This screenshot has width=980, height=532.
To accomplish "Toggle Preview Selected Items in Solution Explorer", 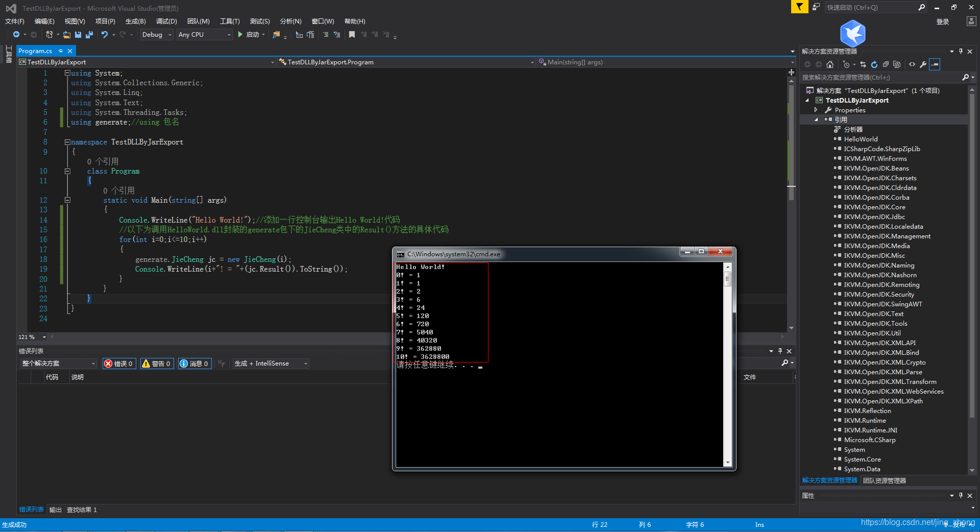I will pyautogui.click(x=935, y=64).
